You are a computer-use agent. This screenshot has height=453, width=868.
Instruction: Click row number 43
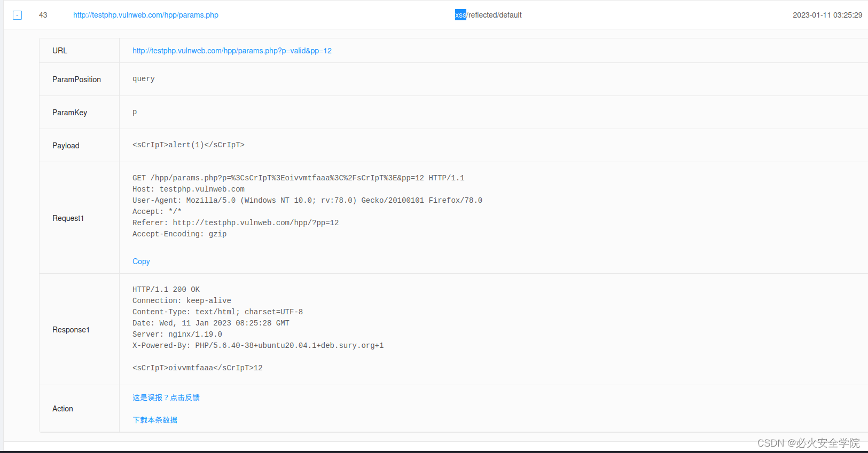(x=43, y=15)
